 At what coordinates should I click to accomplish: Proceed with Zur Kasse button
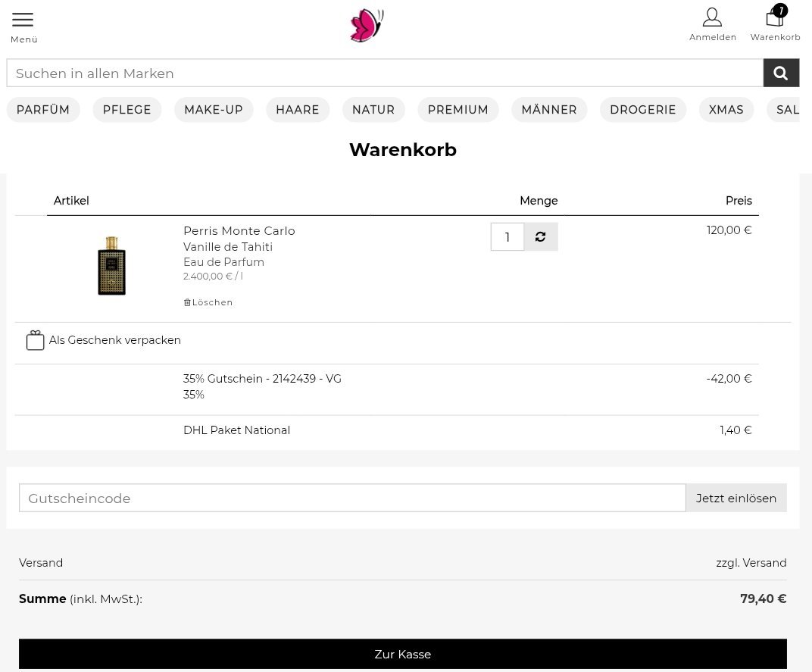click(x=402, y=654)
